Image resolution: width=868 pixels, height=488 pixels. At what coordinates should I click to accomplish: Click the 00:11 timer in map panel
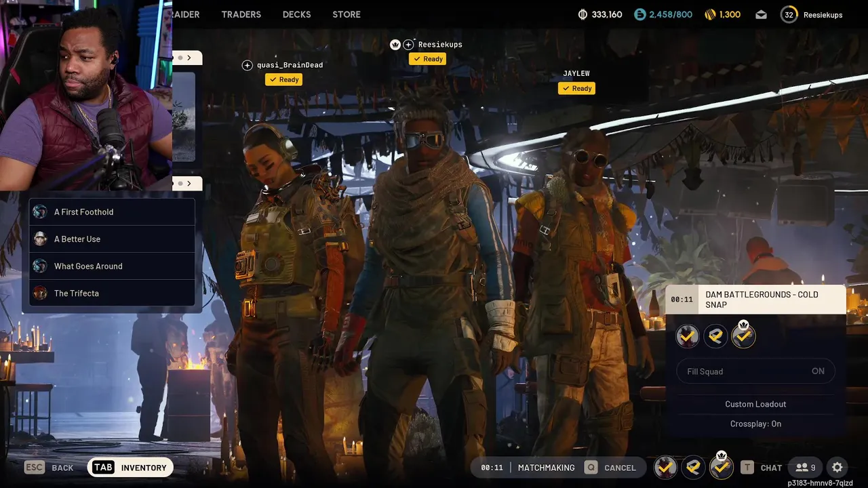coord(682,300)
